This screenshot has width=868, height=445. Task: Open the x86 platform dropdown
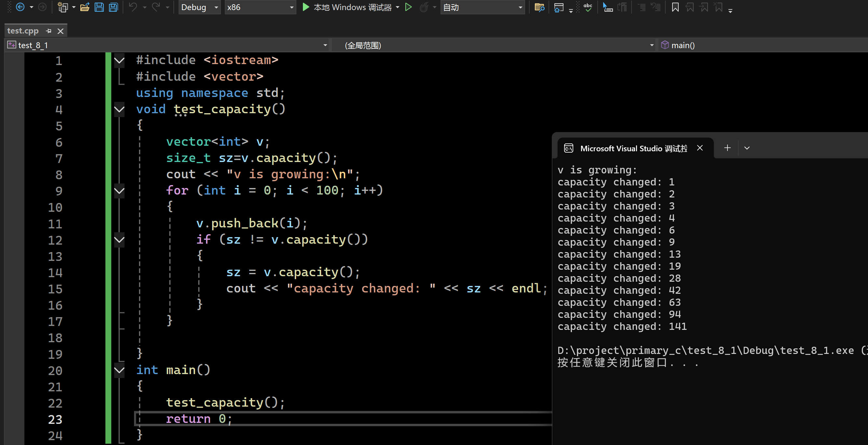click(260, 7)
